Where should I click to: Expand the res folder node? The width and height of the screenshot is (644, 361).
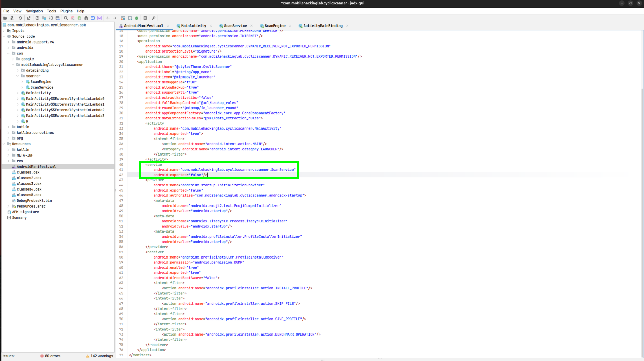(9, 161)
